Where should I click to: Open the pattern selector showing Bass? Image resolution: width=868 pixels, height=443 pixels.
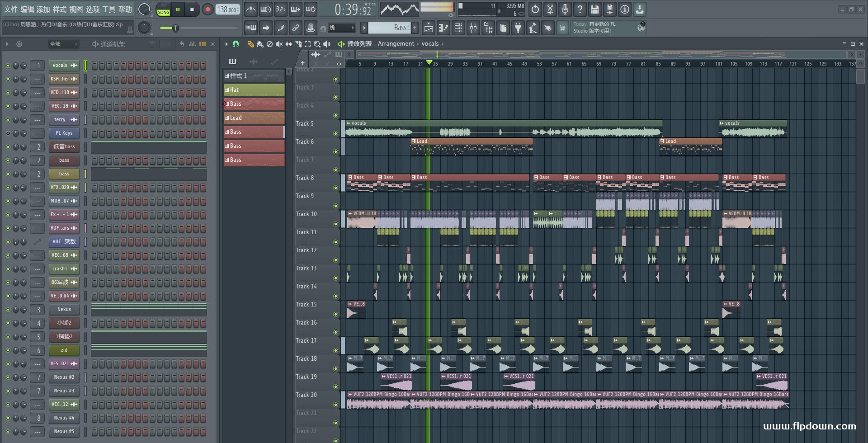pos(389,28)
